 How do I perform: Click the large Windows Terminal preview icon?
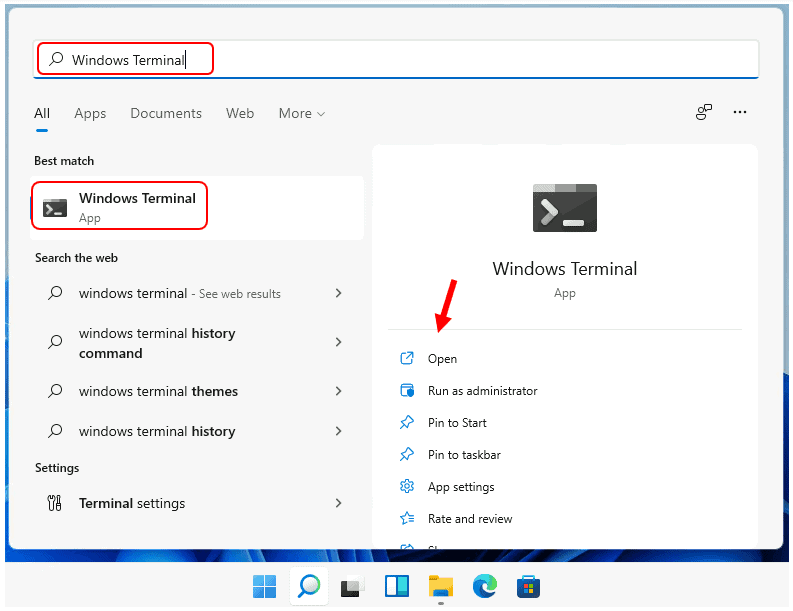pos(564,208)
